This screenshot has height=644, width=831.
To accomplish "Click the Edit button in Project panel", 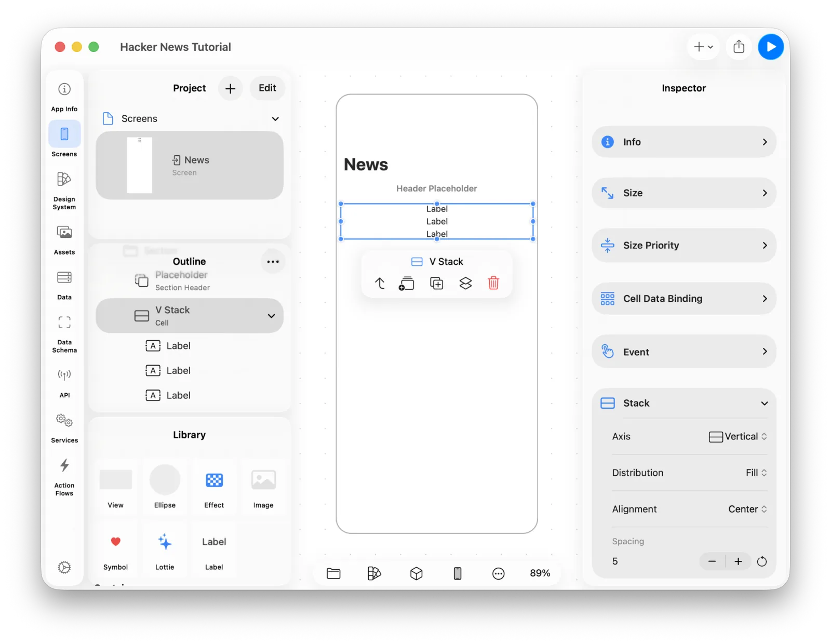I will pos(267,88).
